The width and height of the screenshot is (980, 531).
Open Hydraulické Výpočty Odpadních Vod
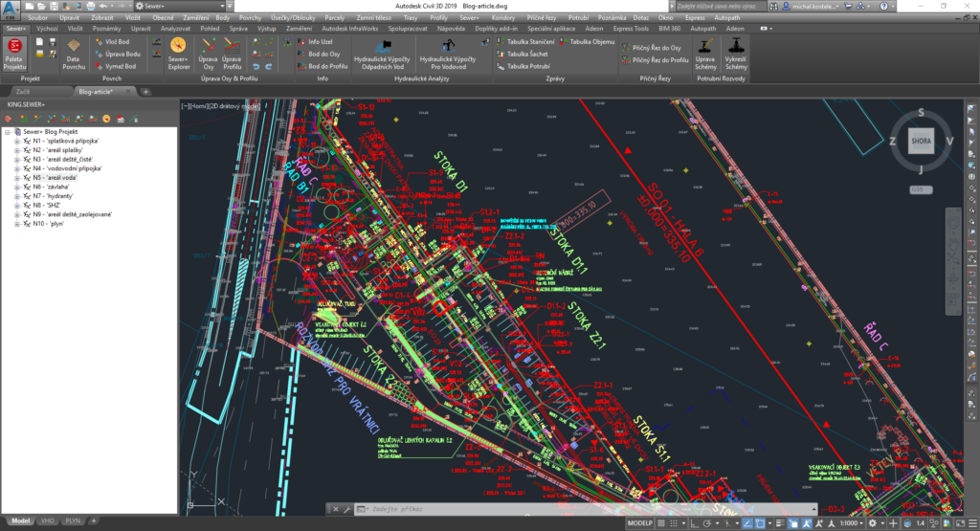click(x=382, y=54)
